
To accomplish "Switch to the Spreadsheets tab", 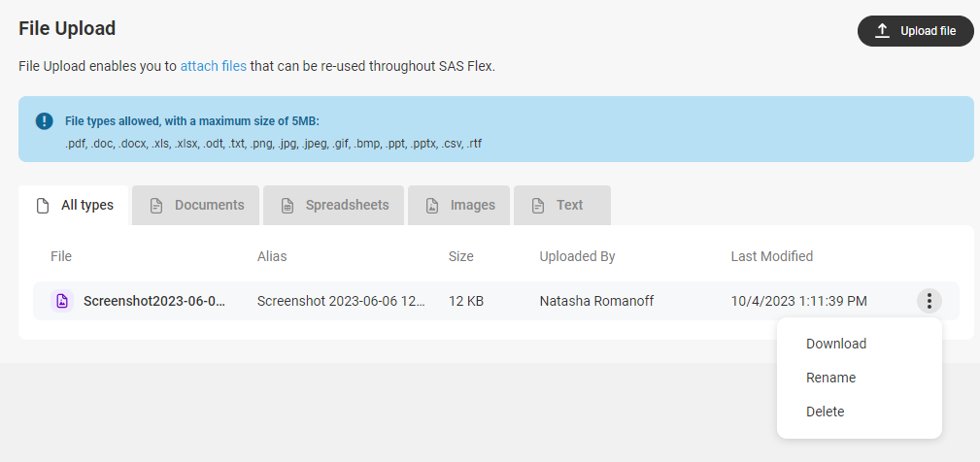I will pos(334,206).
